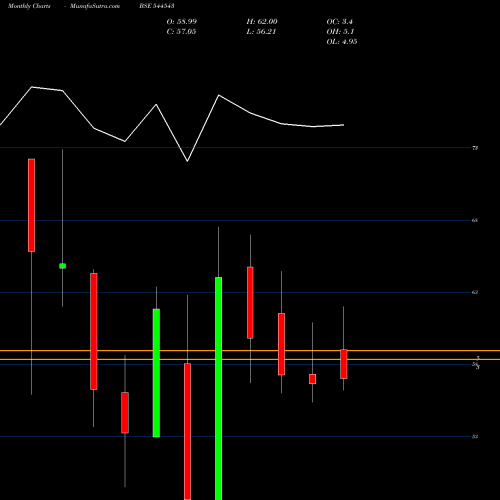Click the 68 price axis label
The image size is (500, 500).
click(475, 220)
